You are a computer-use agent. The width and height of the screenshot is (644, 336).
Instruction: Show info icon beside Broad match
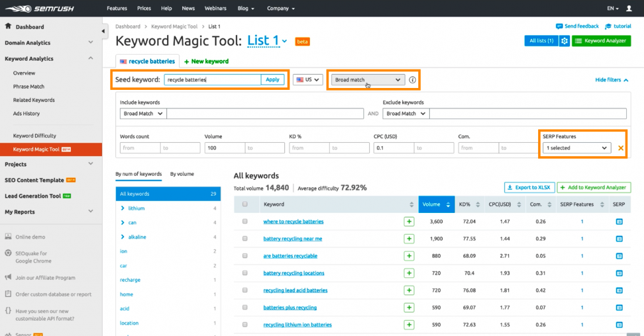coord(413,80)
